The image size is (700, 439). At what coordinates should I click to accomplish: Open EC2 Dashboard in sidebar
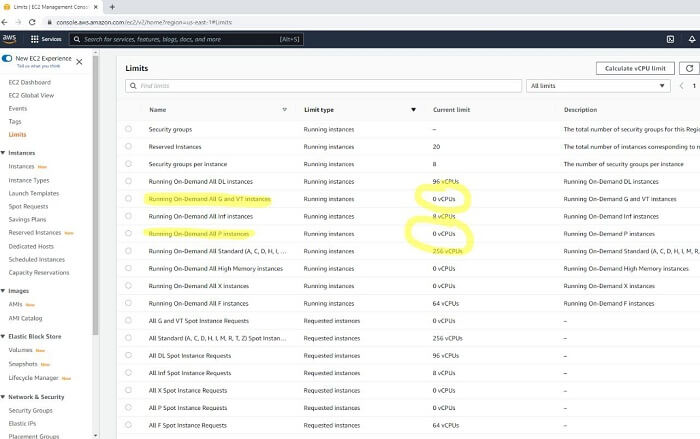pyautogui.click(x=29, y=81)
